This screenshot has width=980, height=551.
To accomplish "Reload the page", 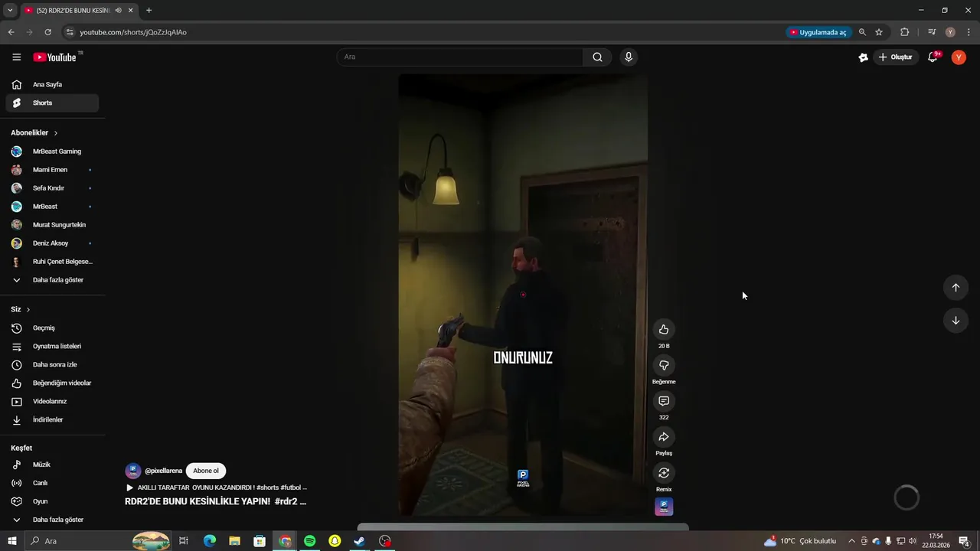I will pyautogui.click(x=47, y=32).
